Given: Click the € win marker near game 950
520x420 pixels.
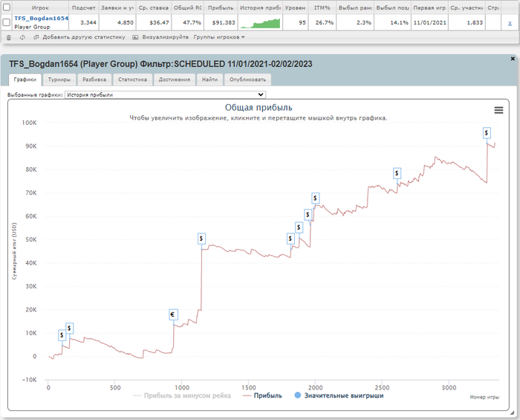Looking at the screenshot, I should click(x=173, y=314).
